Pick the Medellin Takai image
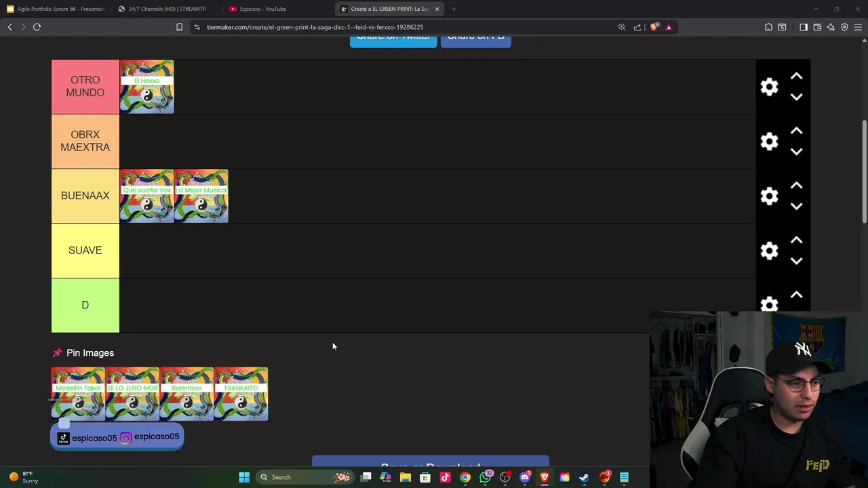The width and height of the screenshot is (868, 488). 78,394
